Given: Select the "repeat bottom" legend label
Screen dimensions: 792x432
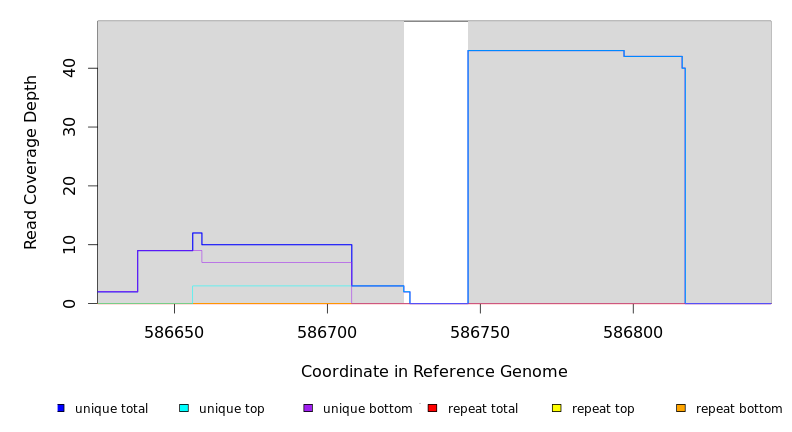Looking at the screenshot, I should (739, 409).
